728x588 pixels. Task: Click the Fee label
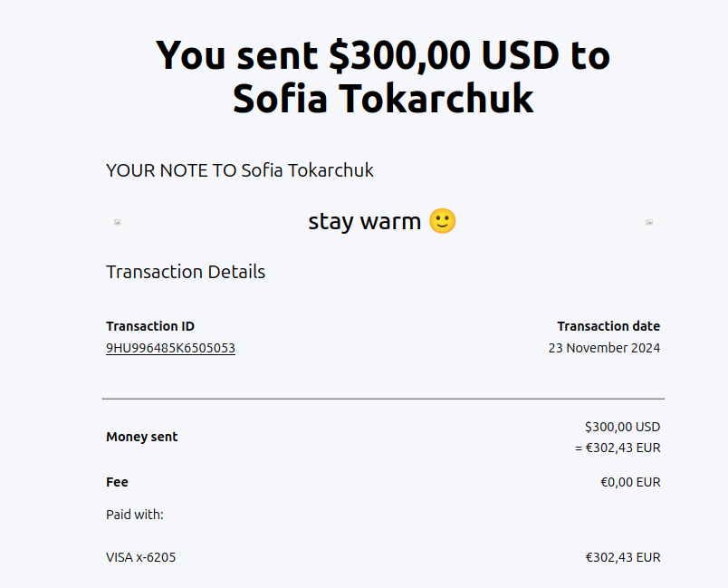tap(117, 482)
